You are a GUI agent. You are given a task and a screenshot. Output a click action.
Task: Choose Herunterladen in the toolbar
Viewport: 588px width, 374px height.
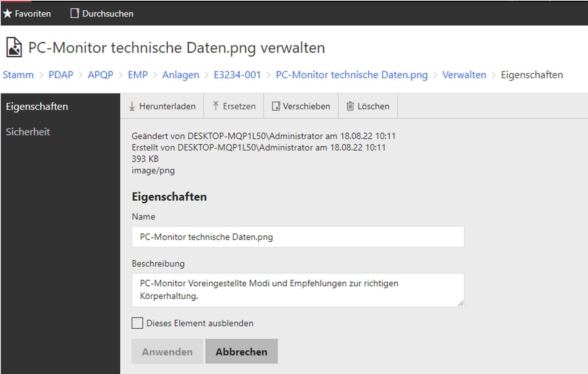(162, 106)
